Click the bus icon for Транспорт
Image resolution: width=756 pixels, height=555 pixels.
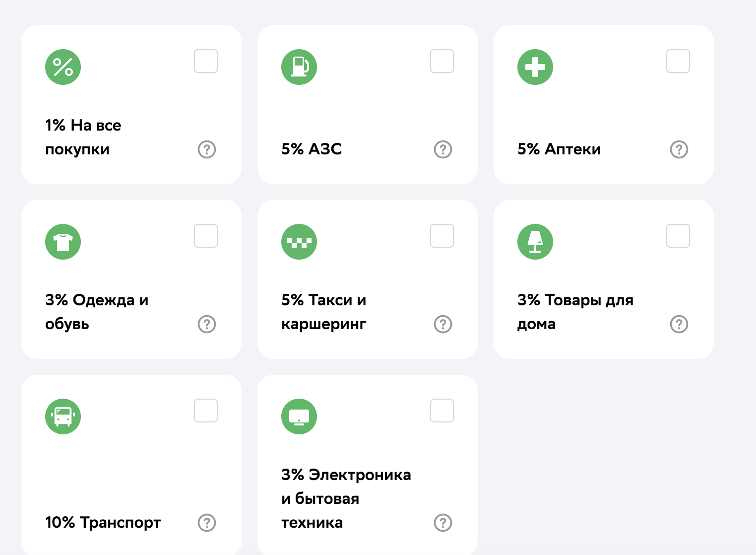(63, 416)
